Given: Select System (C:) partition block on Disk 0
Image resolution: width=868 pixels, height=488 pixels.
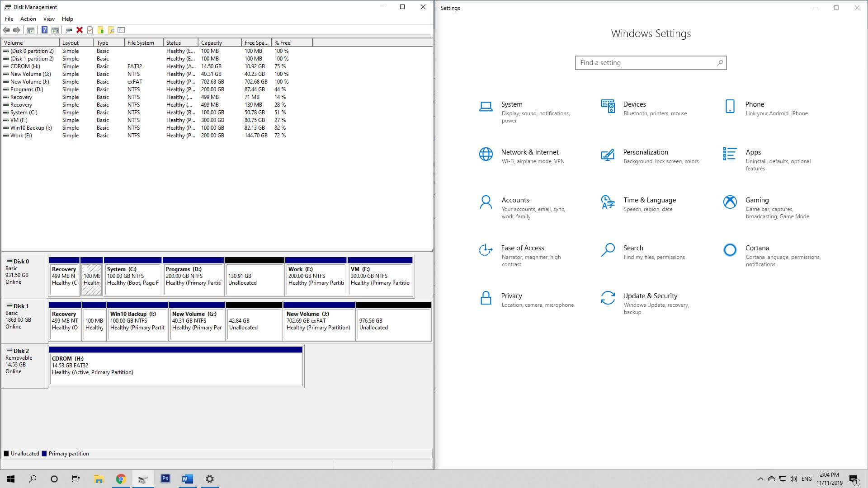Looking at the screenshot, I should click(x=132, y=277).
